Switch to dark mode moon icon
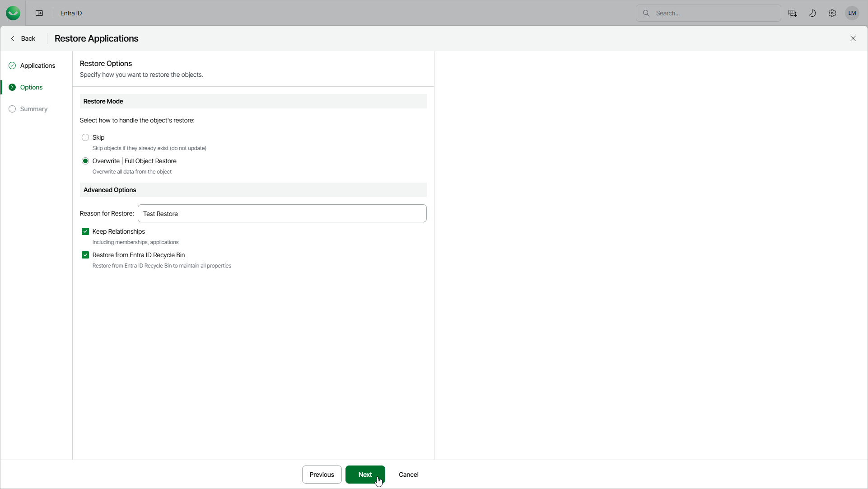The width and height of the screenshot is (868, 489). click(812, 13)
